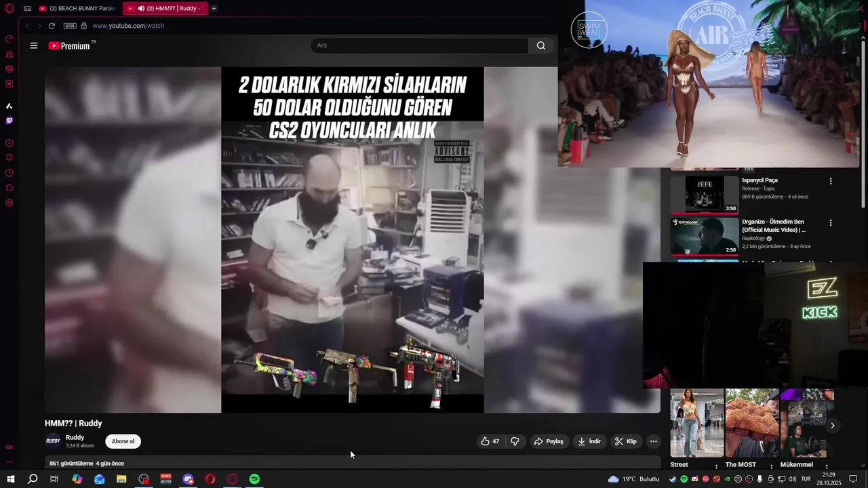Open options menu for Organize - Ölmedim Ben
Screen dimensions: 868x488
830,222
